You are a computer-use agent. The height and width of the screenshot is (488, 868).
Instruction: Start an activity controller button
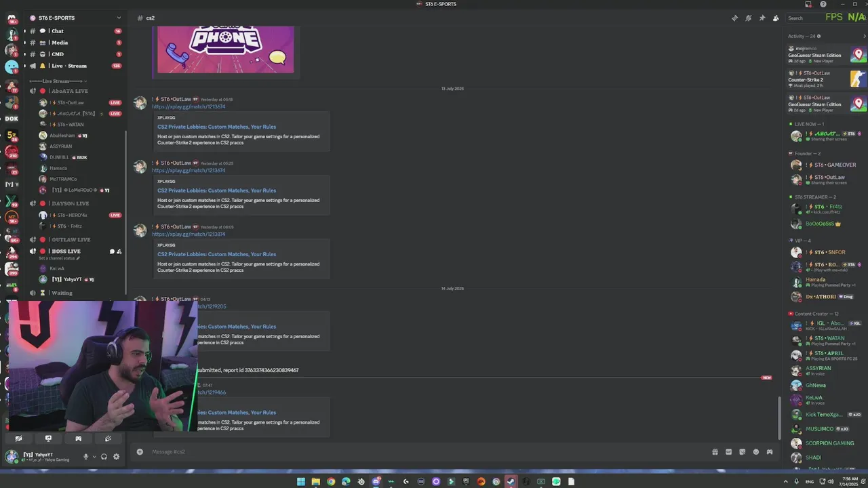(78, 439)
